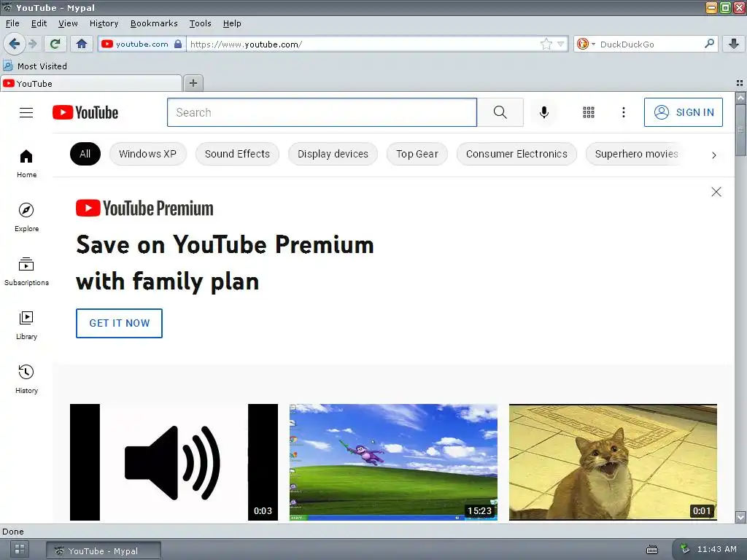Open Home in the YouTube sidebar
This screenshot has width=747, height=560.
point(27,163)
